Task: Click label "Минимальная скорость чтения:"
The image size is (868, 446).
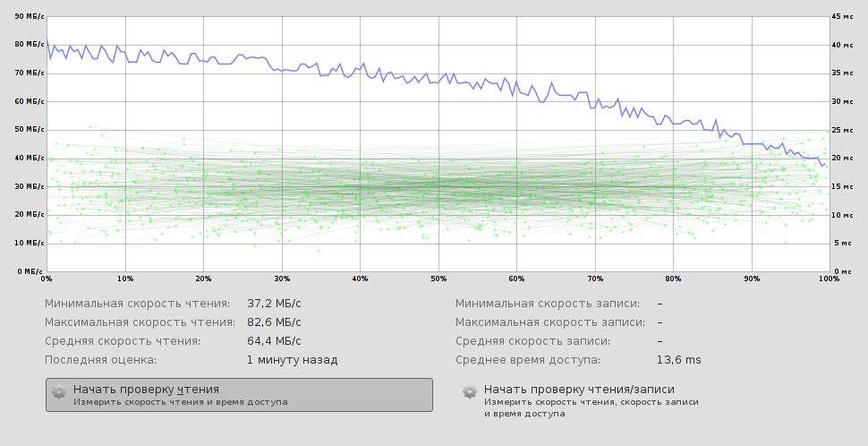Action: 137,304
